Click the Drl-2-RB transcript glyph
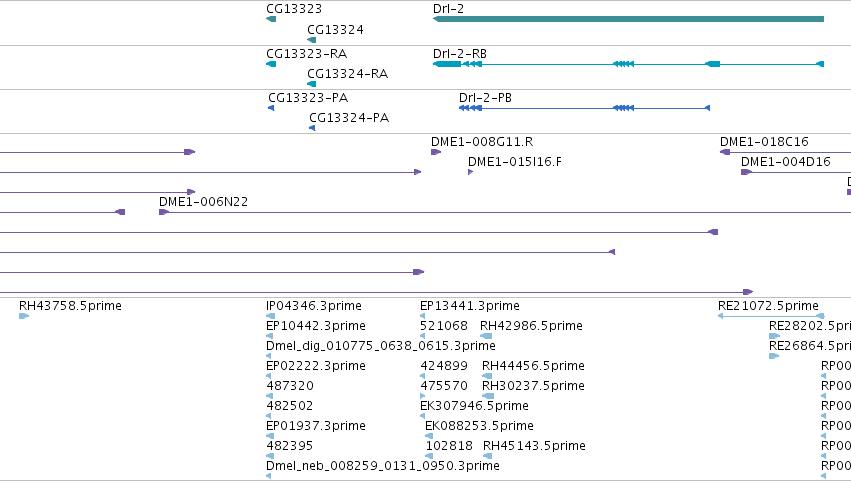851x481 pixels. (628, 64)
